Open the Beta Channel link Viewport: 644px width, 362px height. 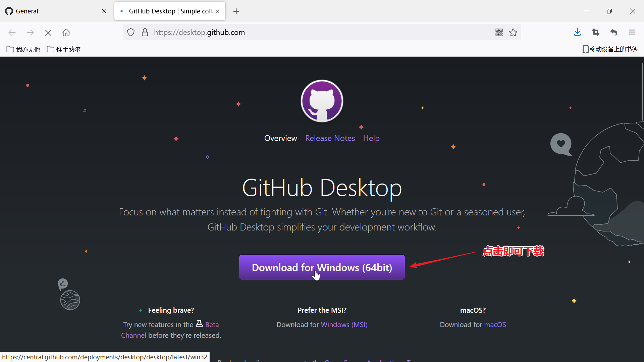pos(212,325)
